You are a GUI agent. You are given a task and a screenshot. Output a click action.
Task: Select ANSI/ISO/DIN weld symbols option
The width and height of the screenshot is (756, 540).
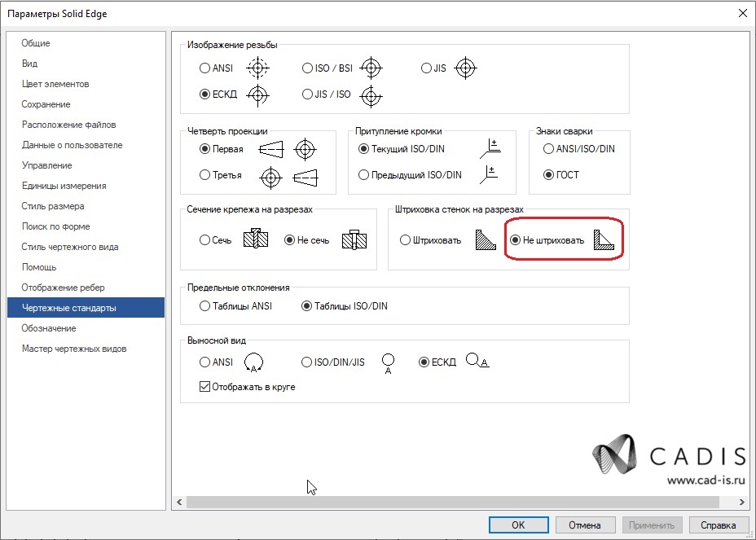(x=548, y=149)
